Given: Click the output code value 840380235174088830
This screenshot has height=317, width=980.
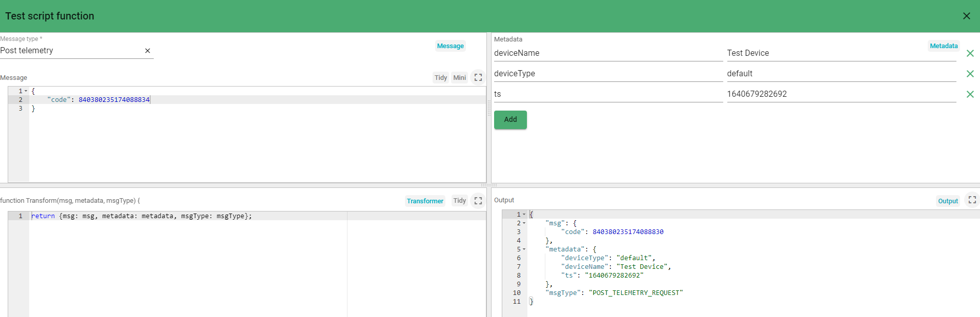Looking at the screenshot, I should pos(628,232).
